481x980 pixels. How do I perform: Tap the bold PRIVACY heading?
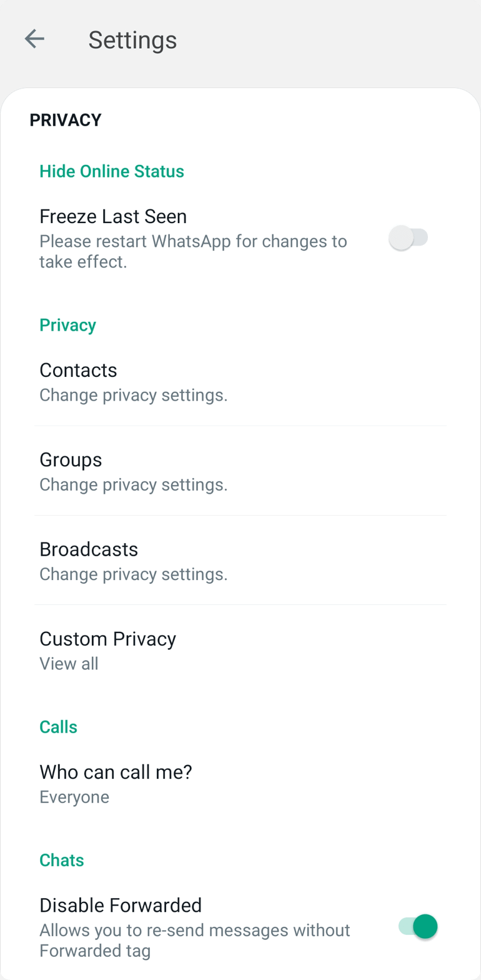pos(66,120)
